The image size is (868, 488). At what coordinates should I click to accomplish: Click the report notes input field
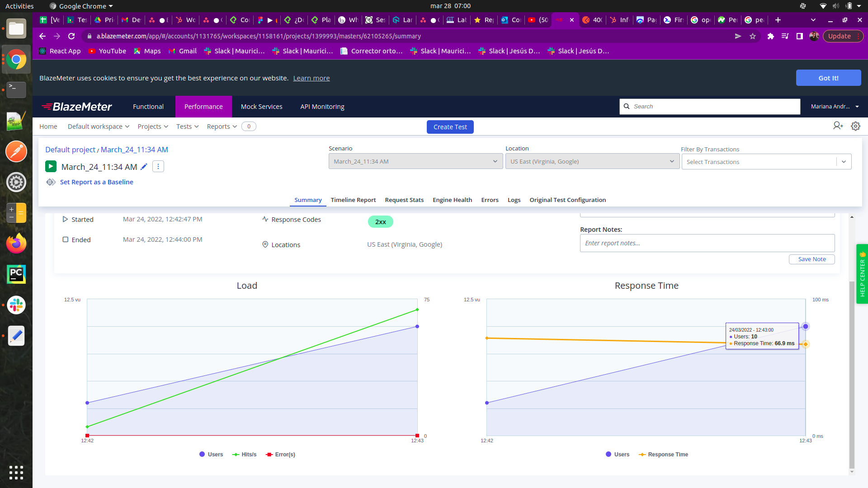(707, 243)
